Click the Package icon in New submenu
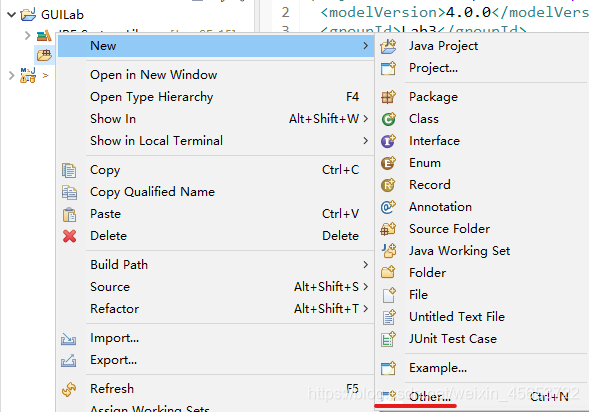This screenshot has height=412, width=589. click(x=388, y=97)
